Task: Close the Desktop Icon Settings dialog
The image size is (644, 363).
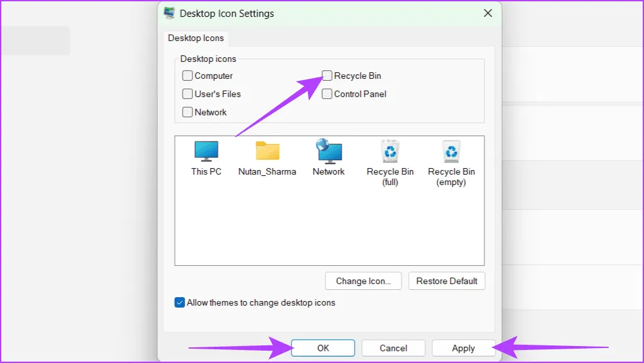Action: click(487, 13)
